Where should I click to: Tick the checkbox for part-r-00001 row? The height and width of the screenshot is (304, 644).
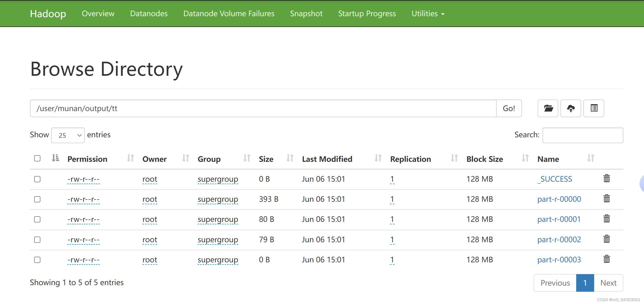(37, 219)
